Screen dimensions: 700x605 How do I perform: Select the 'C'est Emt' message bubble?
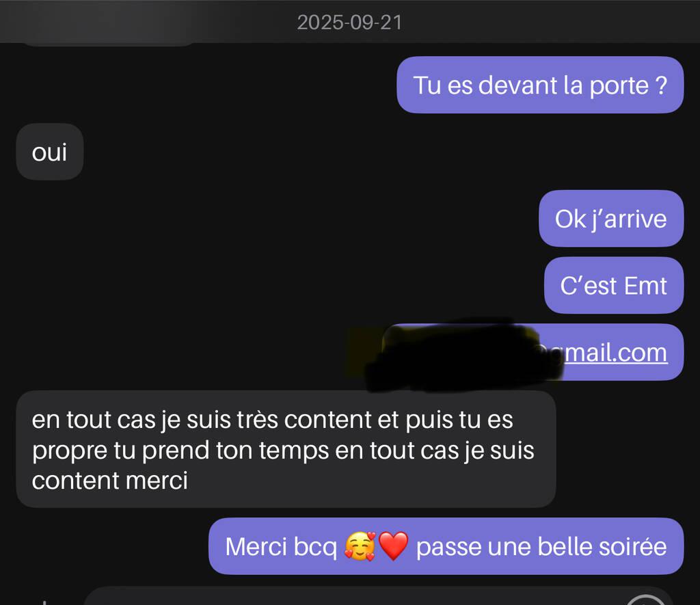[x=614, y=285]
